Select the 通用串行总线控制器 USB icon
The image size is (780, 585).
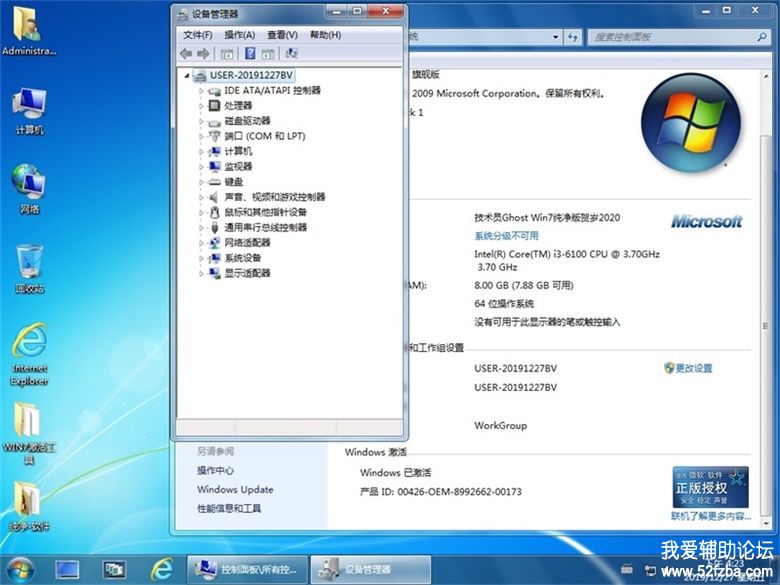click(214, 228)
